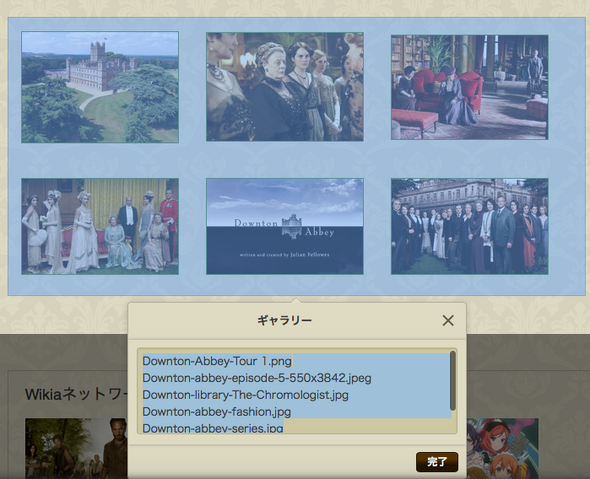Select the Highclere Castle aerial thumbnail
This screenshot has width=590, height=479.
(100, 87)
